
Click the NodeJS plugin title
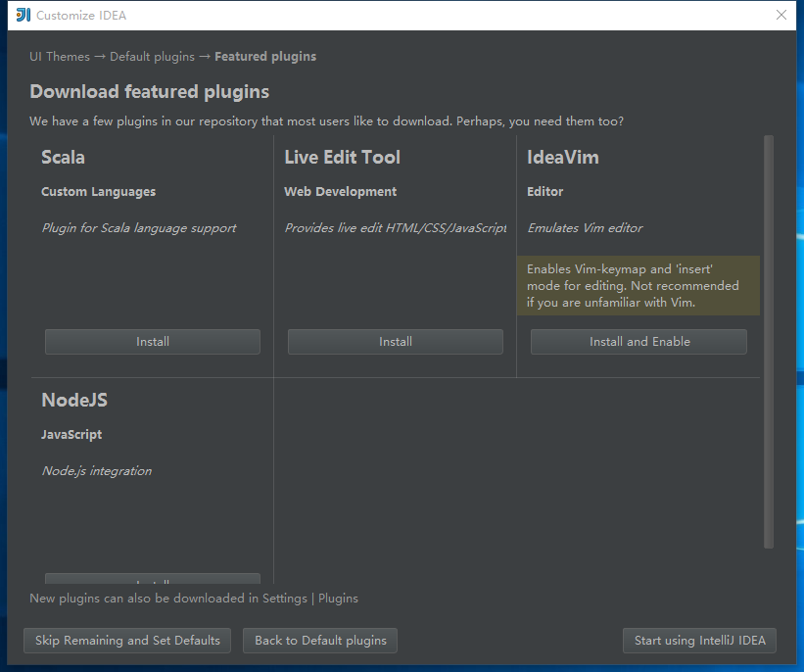pyautogui.click(x=74, y=400)
